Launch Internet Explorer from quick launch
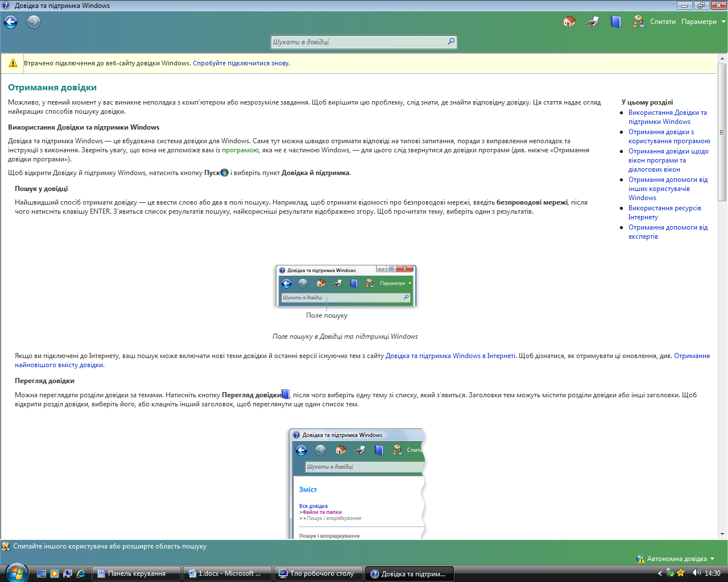 pyautogui.click(x=81, y=573)
